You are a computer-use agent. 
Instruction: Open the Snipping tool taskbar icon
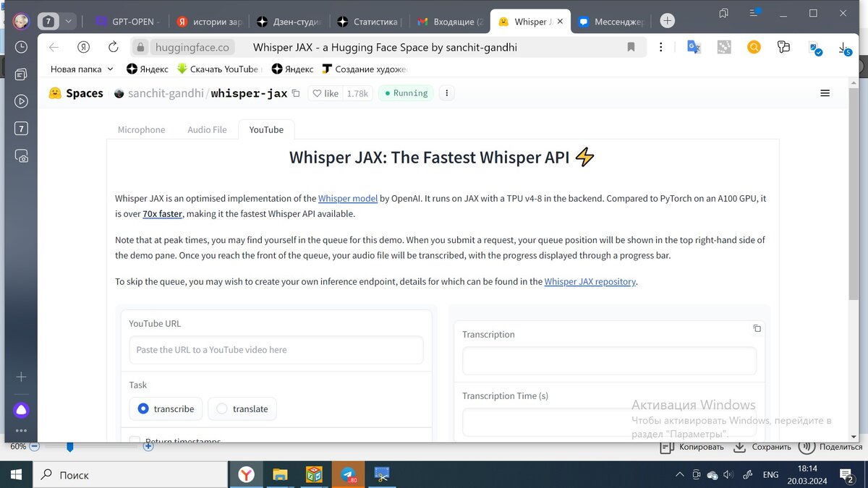[382, 474]
